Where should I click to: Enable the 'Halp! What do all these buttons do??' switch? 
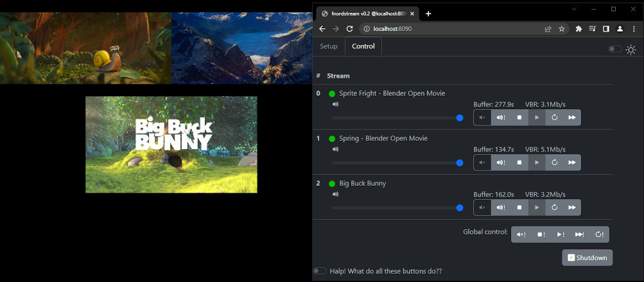pyautogui.click(x=320, y=271)
